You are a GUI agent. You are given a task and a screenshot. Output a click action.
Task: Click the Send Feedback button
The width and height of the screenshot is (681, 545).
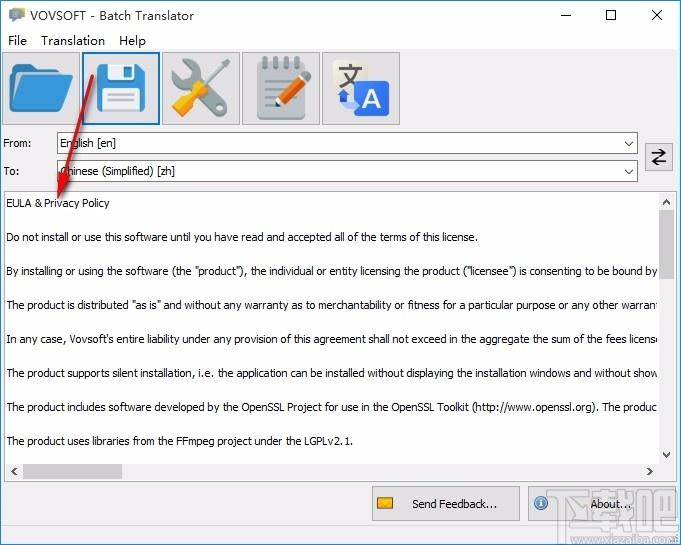coord(446,503)
